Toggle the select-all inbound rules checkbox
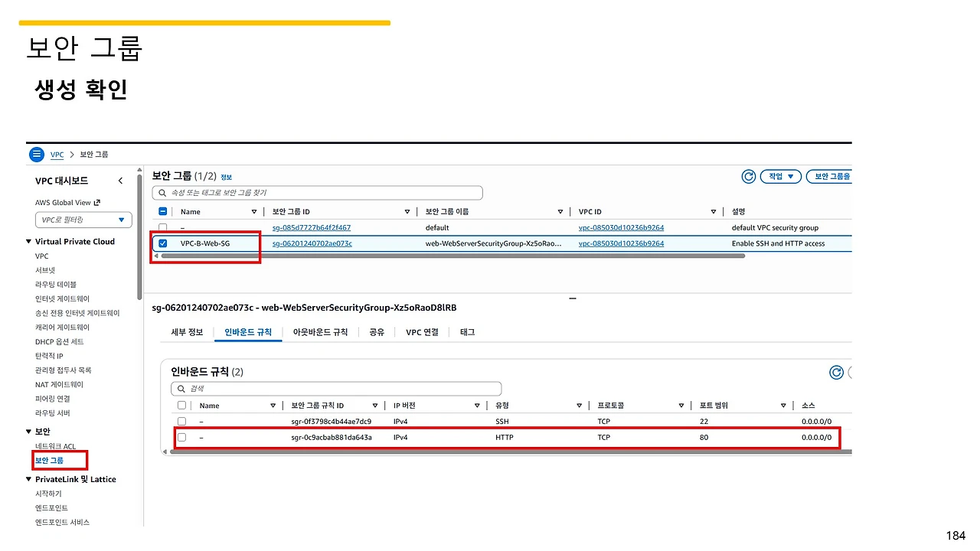This screenshot has width=980, height=551. [x=181, y=406]
